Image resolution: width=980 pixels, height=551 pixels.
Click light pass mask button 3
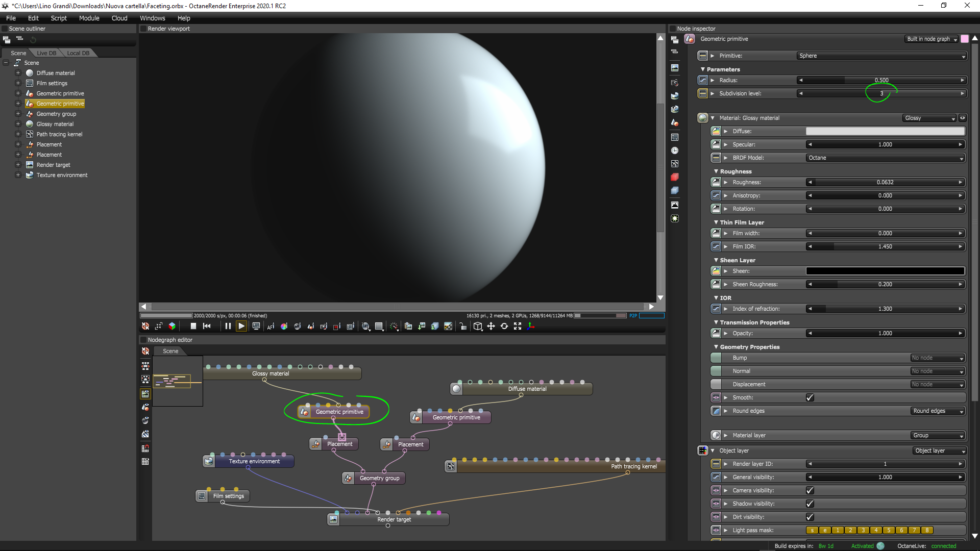(x=863, y=530)
